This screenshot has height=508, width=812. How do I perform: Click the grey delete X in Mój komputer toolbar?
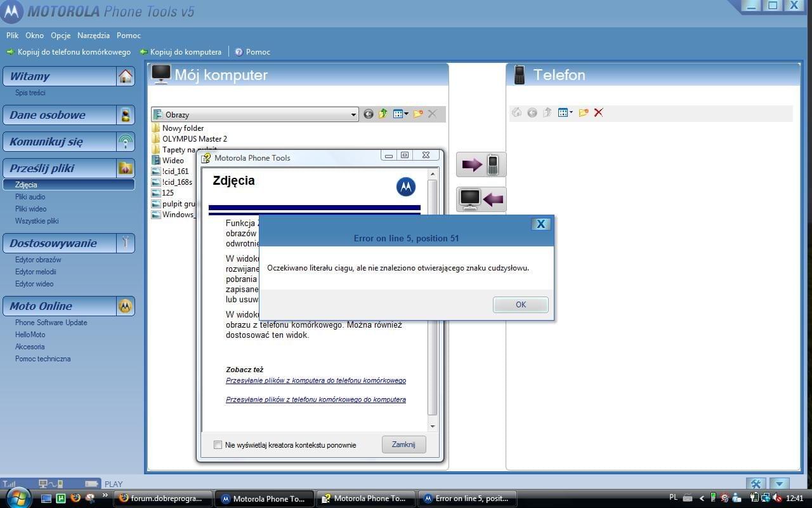(432, 114)
